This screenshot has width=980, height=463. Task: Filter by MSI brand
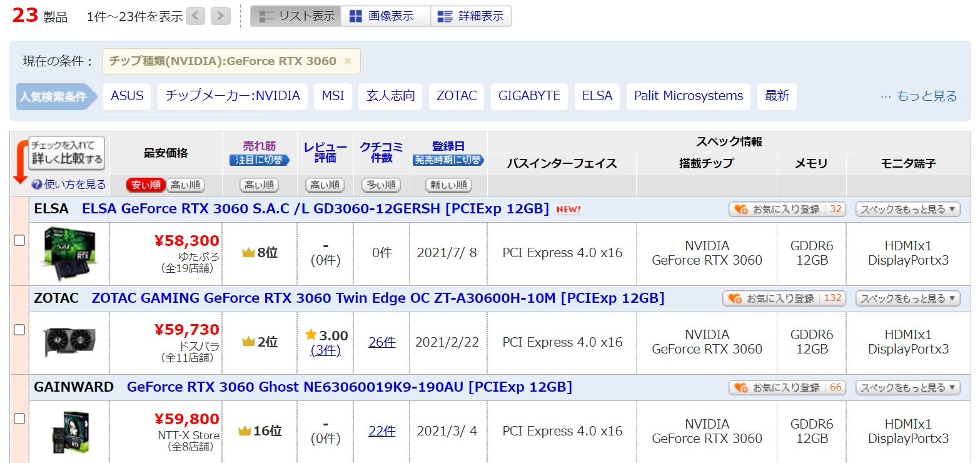pos(333,96)
